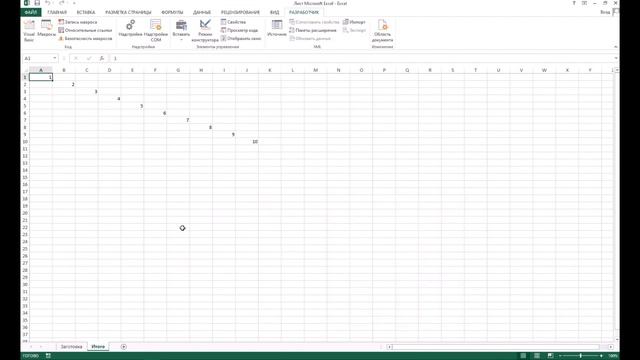Zoom out with the minus button
640x360 pixels.
click(x=560, y=356)
